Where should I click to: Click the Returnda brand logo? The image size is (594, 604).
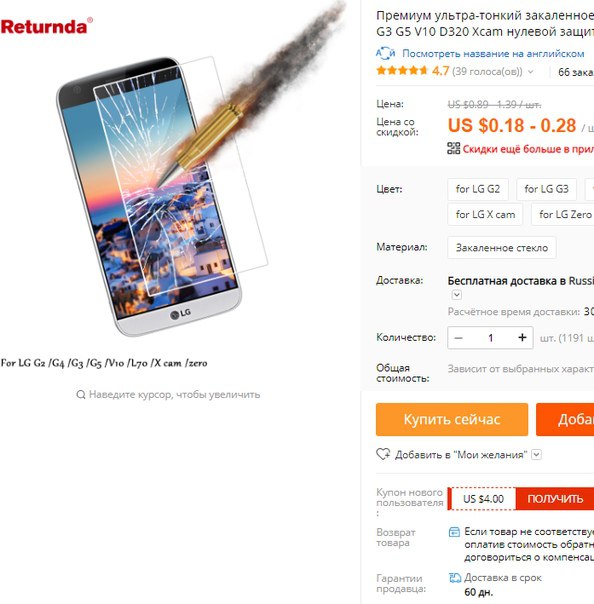(x=47, y=27)
